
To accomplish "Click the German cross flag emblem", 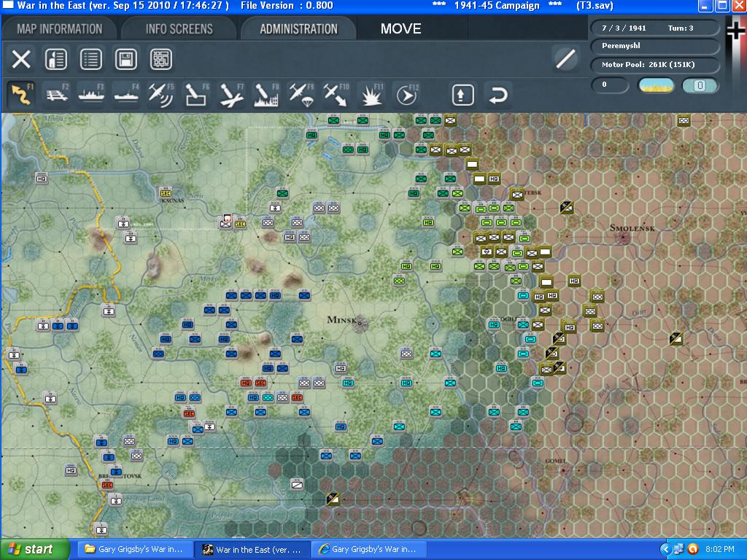I will tap(735, 31).
